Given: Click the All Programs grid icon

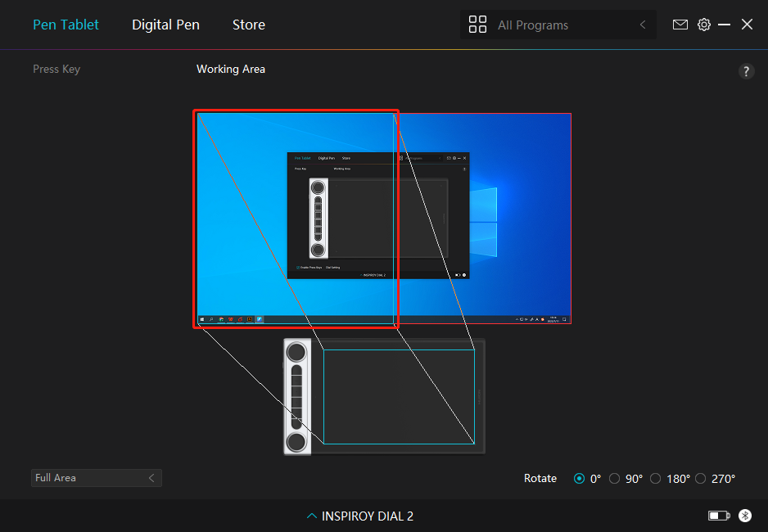Looking at the screenshot, I should click(x=477, y=25).
